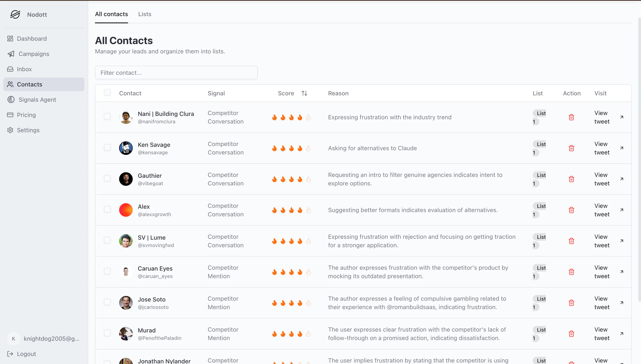Click the Jose Soto contact name
The height and width of the screenshot is (364, 641).
click(152, 299)
